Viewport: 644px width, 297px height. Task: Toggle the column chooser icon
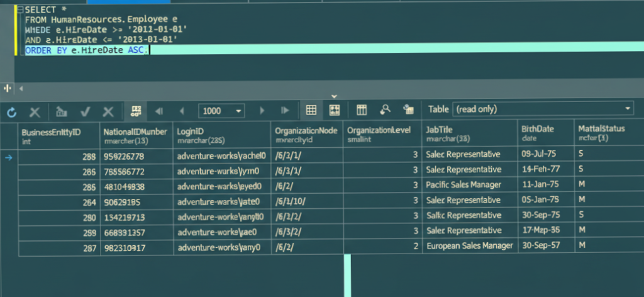[x=362, y=111]
